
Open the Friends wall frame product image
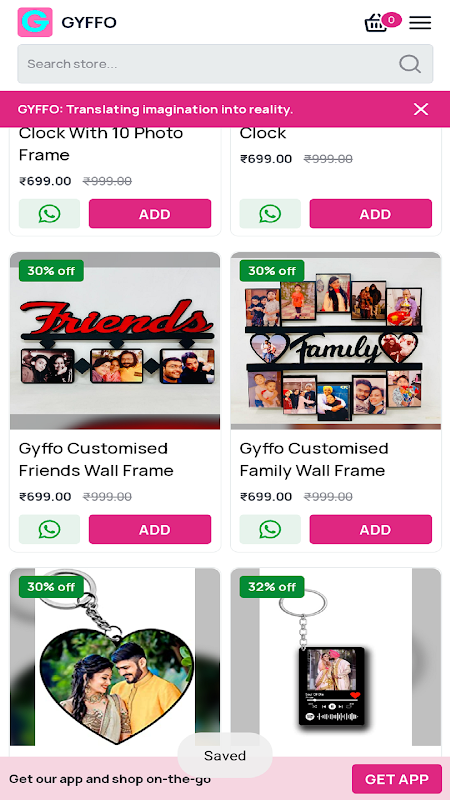[115, 341]
